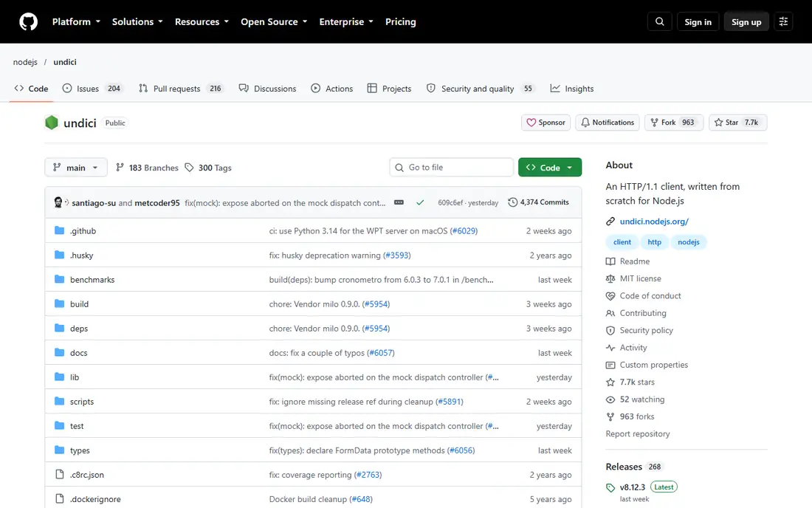812x508 pixels.
Task: Click the MIT license scale icon
Action: tap(610, 278)
